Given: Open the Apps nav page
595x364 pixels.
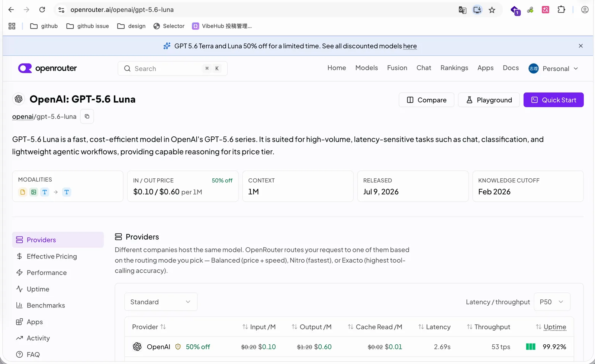Looking at the screenshot, I should click(485, 68).
